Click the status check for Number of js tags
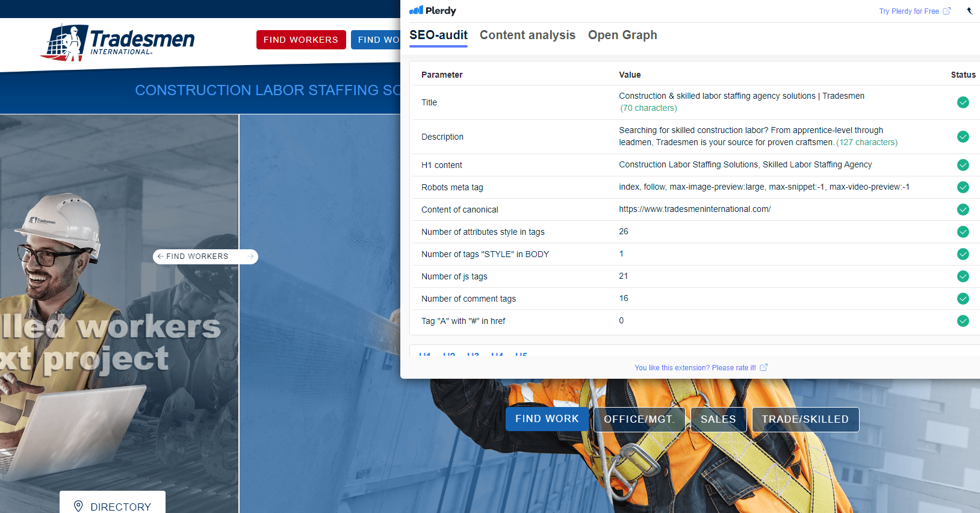The height and width of the screenshot is (513, 980). (963, 276)
